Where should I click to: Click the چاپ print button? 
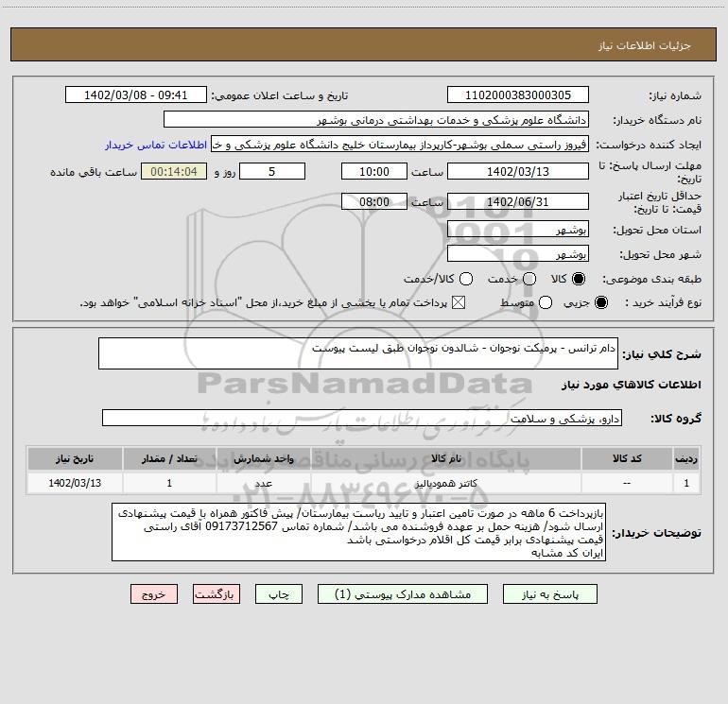(279, 594)
